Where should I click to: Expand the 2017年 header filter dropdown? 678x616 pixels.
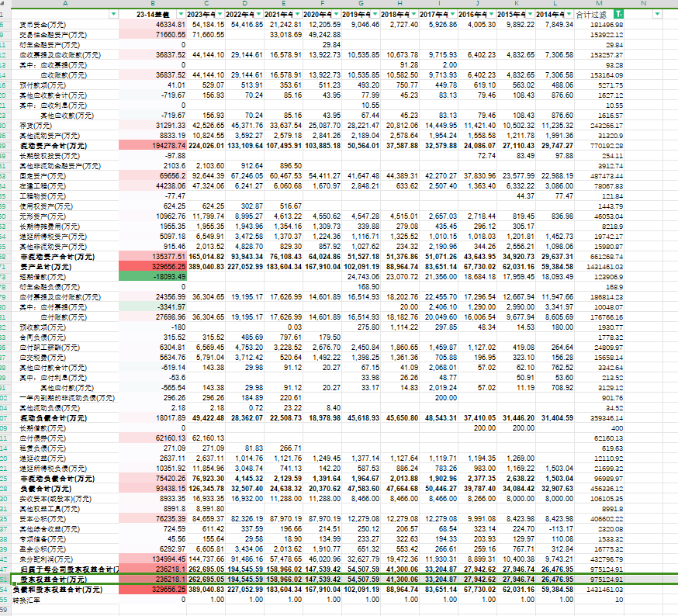452,14
